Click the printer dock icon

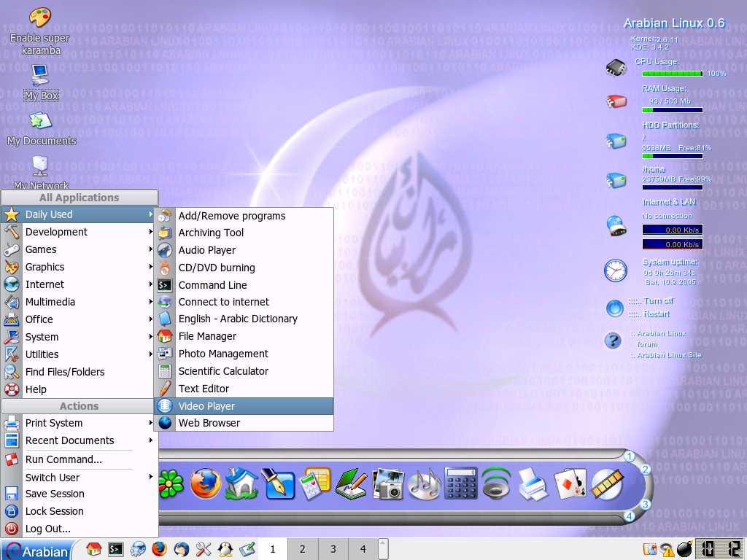tap(532, 484)
